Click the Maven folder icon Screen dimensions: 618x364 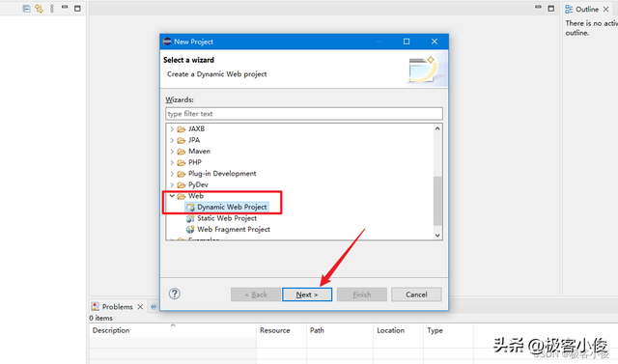point(182,152)
